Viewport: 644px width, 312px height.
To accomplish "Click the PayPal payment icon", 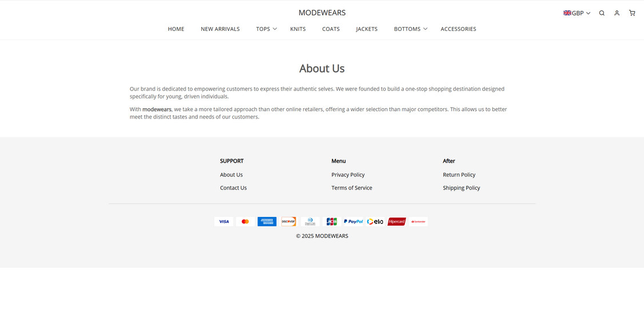I will [x=353, y=222].
